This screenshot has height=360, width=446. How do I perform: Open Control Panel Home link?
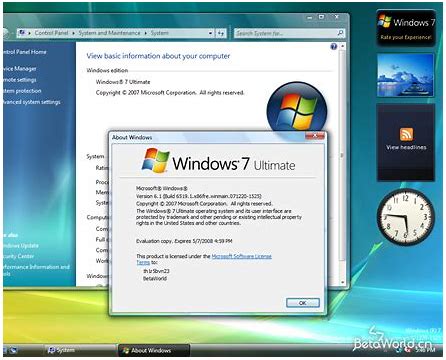(x=25, y=52)
